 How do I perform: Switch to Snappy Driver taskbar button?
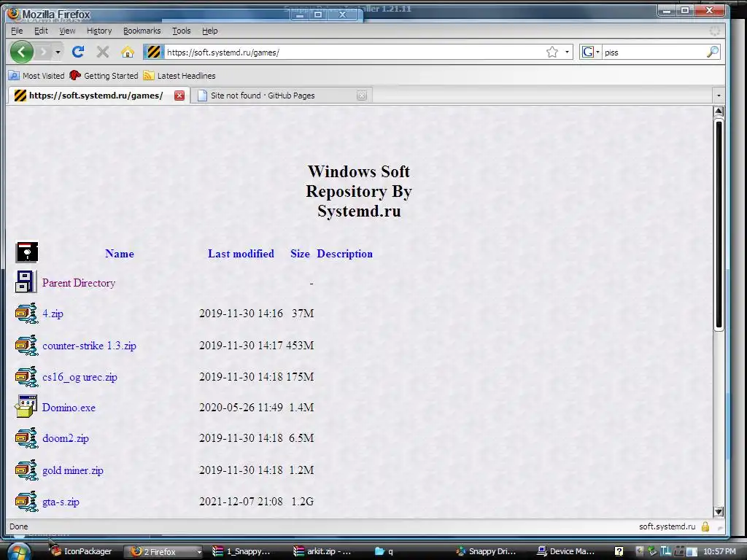coord(486,551)
